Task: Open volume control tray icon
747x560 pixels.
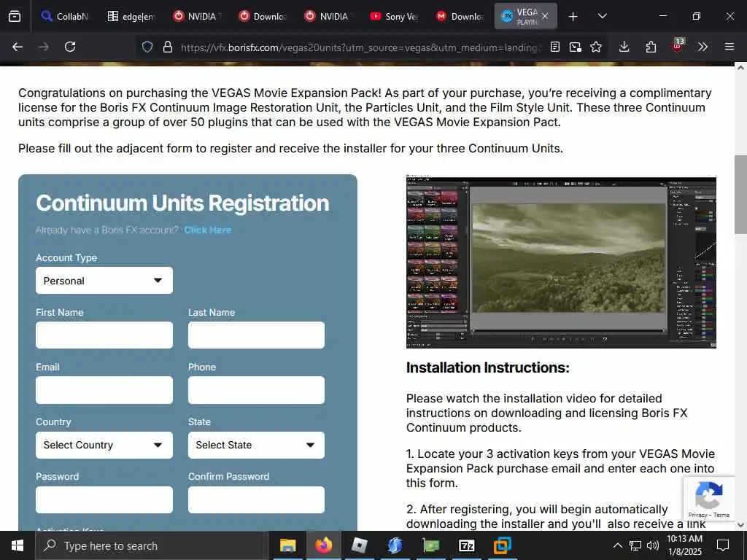Action: click(653, 545)
